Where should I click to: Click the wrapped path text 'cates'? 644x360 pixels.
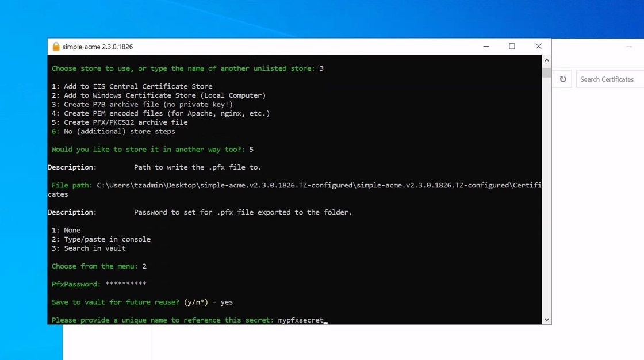58,194
